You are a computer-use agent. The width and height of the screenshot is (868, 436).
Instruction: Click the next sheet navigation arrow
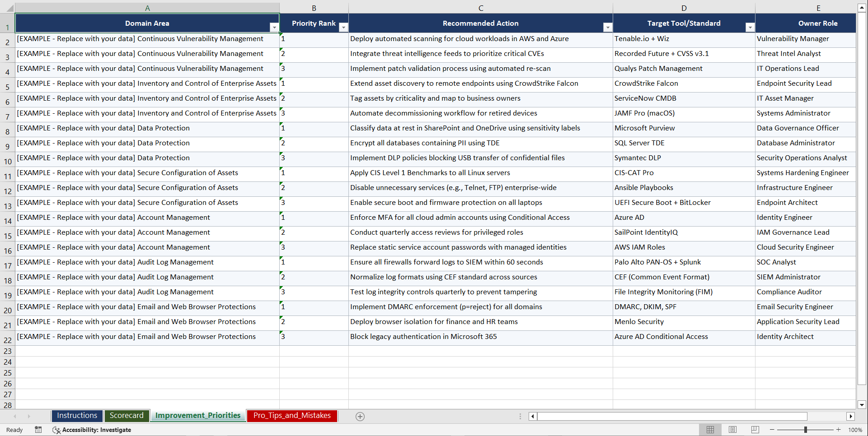click(29, 416)
